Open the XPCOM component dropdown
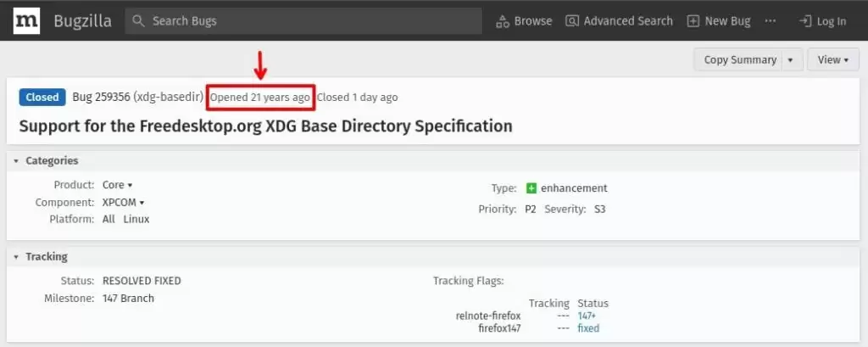The height and width of the screenshot is (347, 868). [x=124, y=202]
